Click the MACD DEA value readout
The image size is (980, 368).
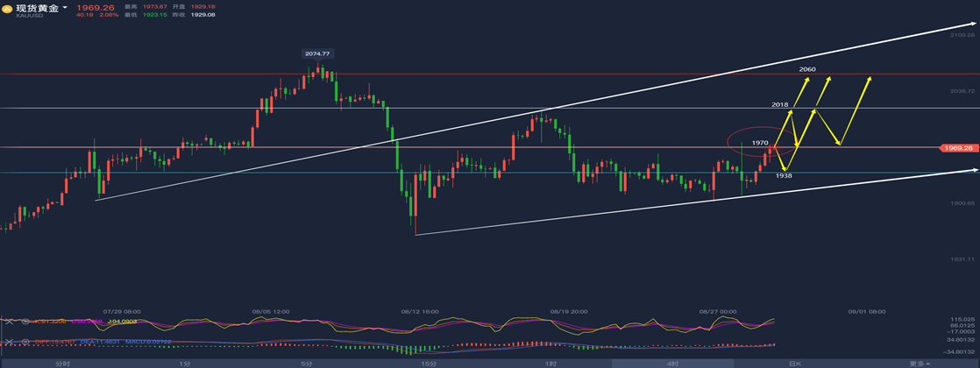[99, 342]
